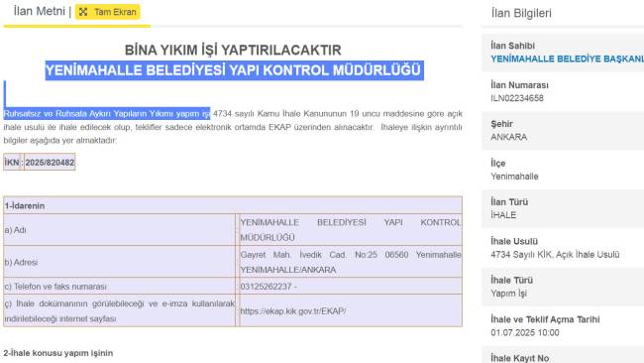The width and height of the screenshot is (644, 363).
Task: Select the phone number 03125262237
Action: tap(266, 286)
